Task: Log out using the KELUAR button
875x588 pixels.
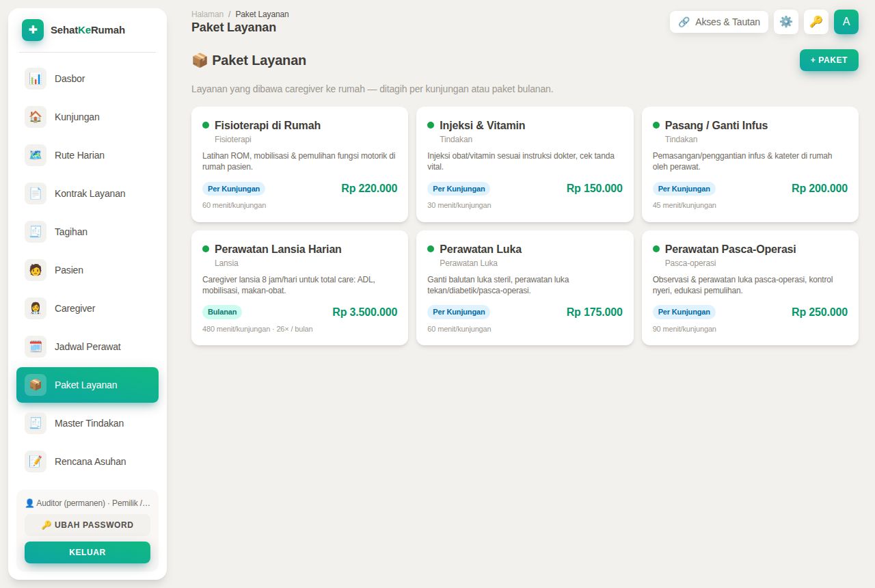Action: 87,552
